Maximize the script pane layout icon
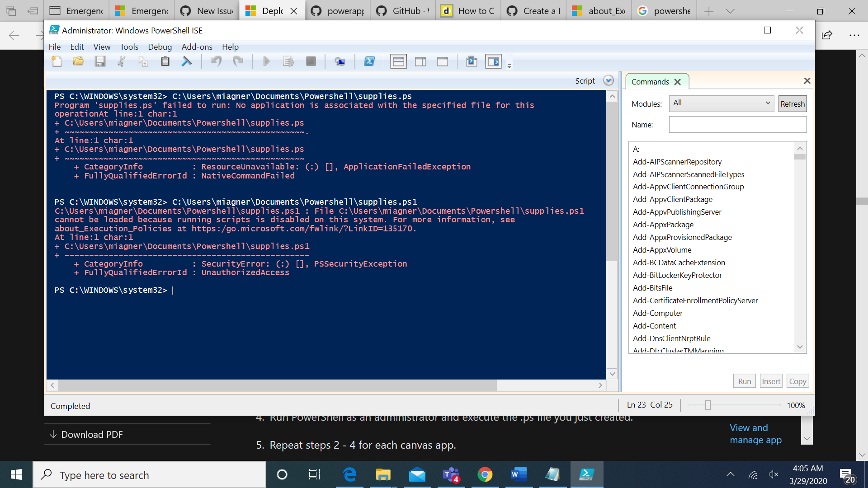This screenshot has width=868, height=488. 442,61
